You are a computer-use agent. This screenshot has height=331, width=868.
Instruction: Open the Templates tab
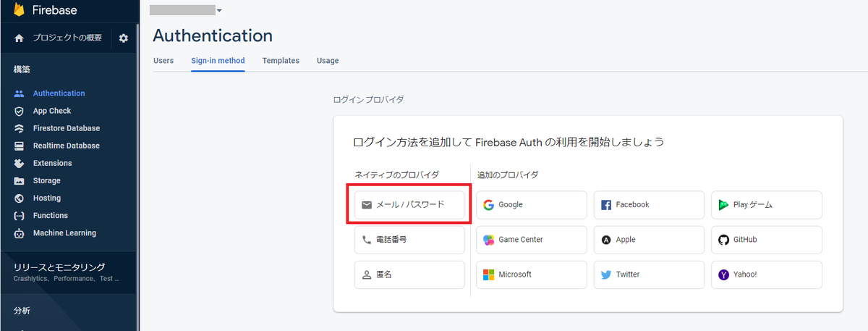(281, 61)
